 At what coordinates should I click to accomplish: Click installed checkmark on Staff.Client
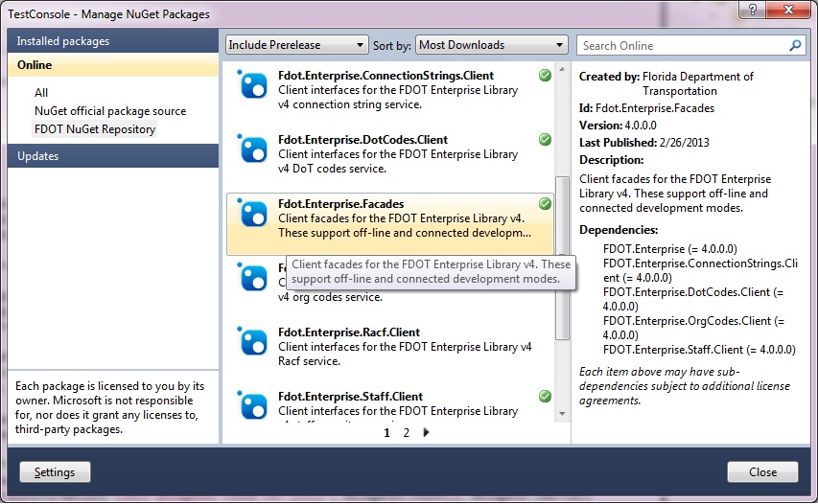pos(545,397)
